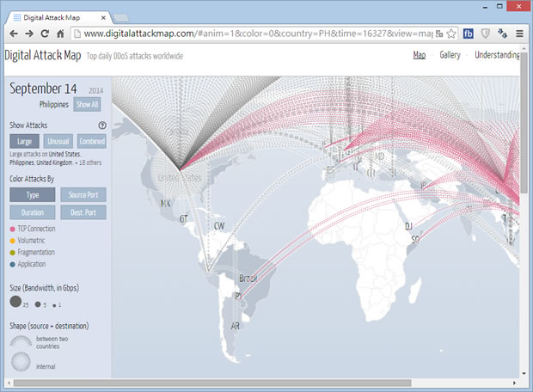Open Show Attacks help question mark
The height and width of the screenshot is (392, 533).
[102, 126]
